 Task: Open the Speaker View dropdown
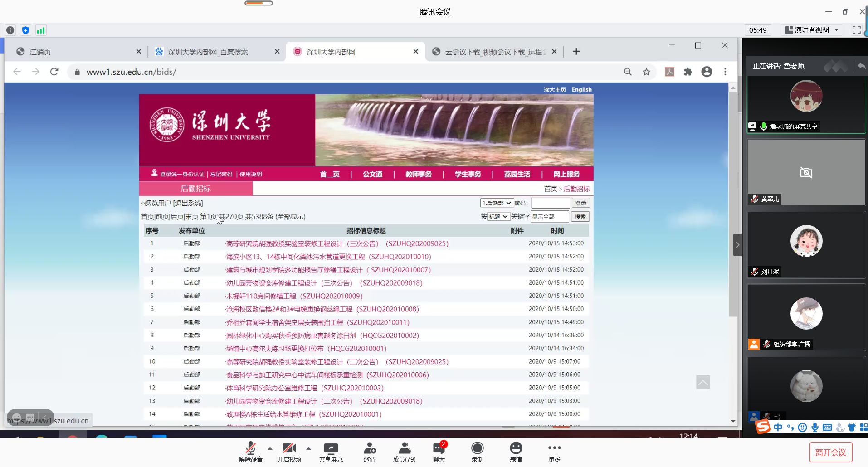pyautogui.click(x=812, y=30)
